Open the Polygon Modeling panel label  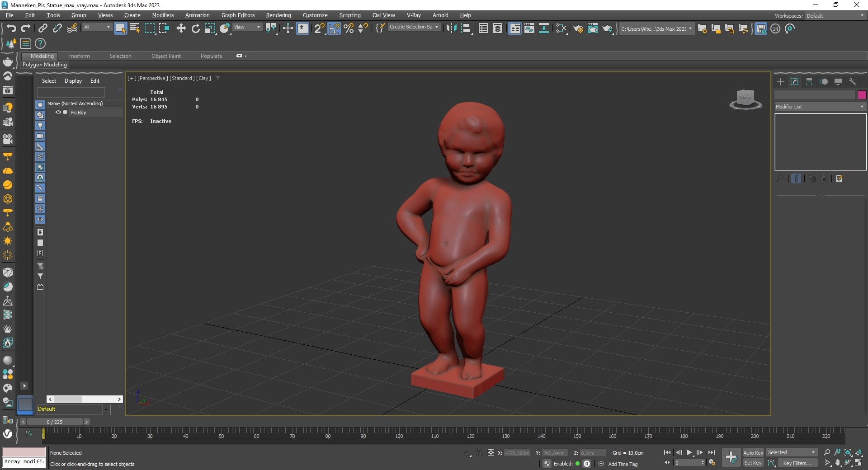point(45,65)
